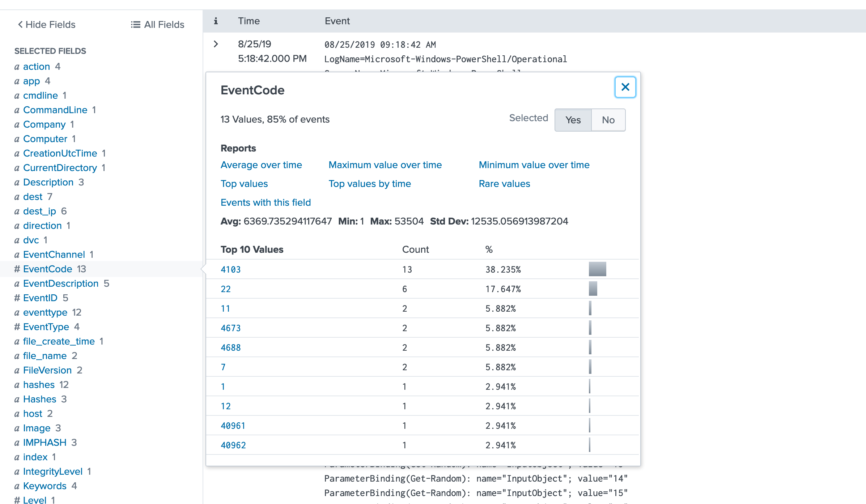Filter by EventCode value 4103
This screenshot has width=866, height=504.
coord(230,269)
